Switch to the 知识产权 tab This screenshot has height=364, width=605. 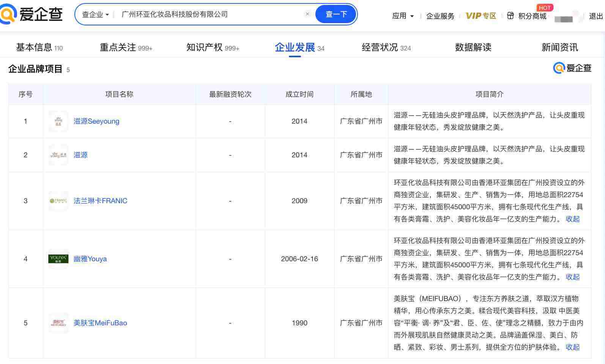(x=213, y=47)
